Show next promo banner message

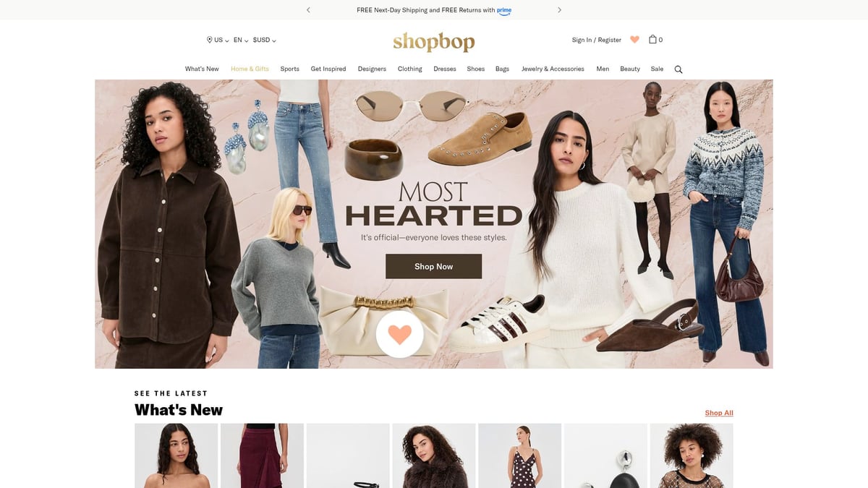click(x=559, y=10)
